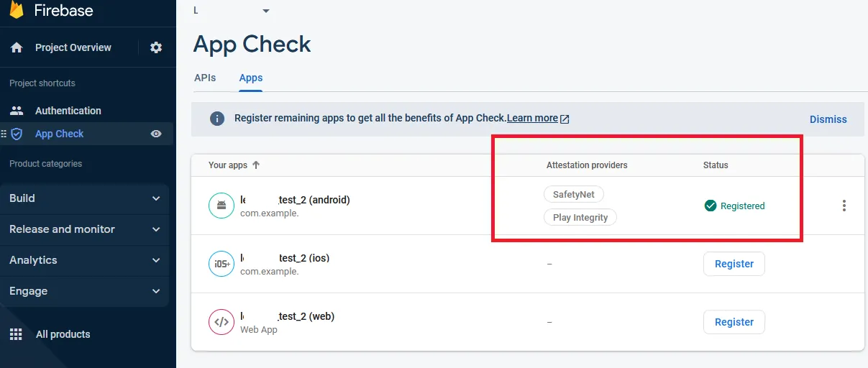Click the test_2 (ios) app name
The width and height of the screenshot is (868, 368).
(285, 258)
